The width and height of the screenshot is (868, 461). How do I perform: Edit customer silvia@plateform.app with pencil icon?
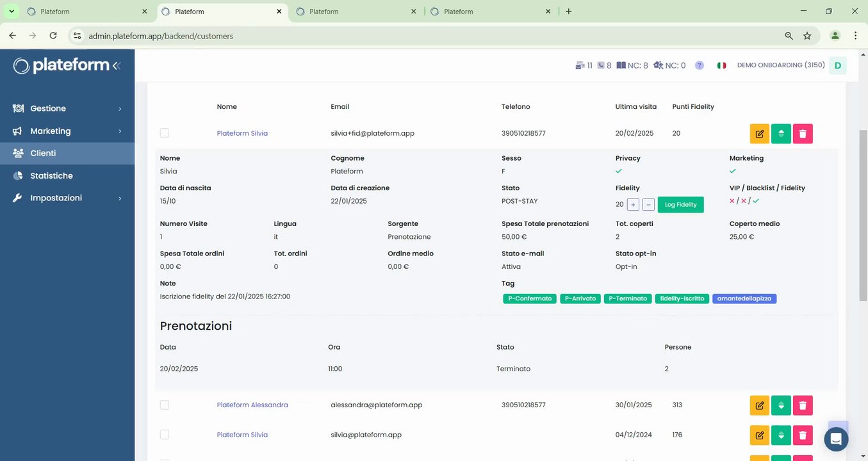pyautogui.click(x=760, y=435)
